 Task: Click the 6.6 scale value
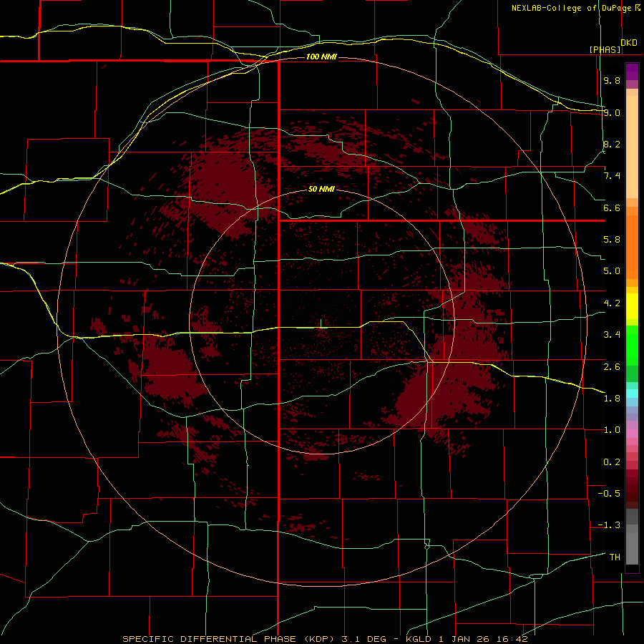pyautogui.click(x=612, y=208)
